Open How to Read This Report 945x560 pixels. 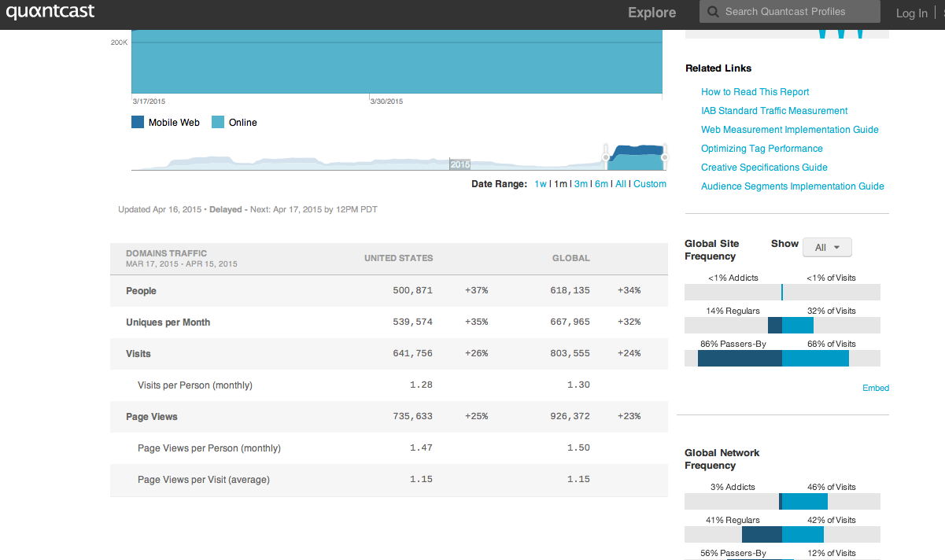click(755, 92)
